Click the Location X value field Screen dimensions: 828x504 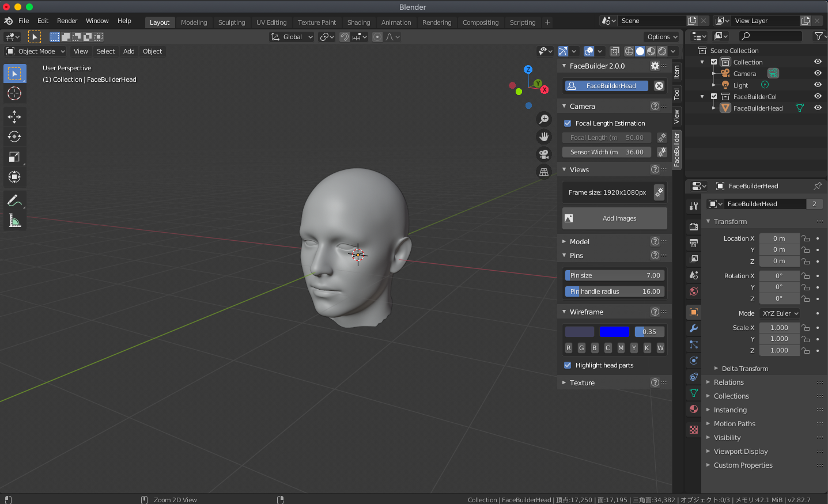click(778, 238)
